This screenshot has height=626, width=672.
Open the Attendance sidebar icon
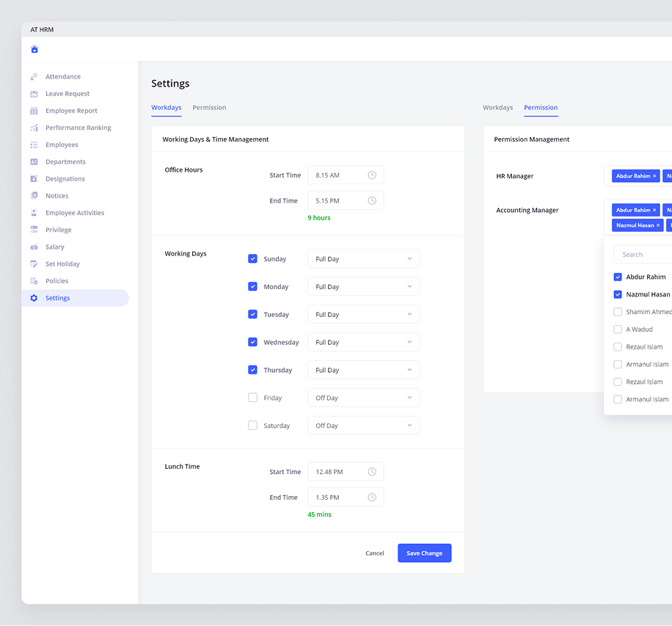[x=34, y=77]
